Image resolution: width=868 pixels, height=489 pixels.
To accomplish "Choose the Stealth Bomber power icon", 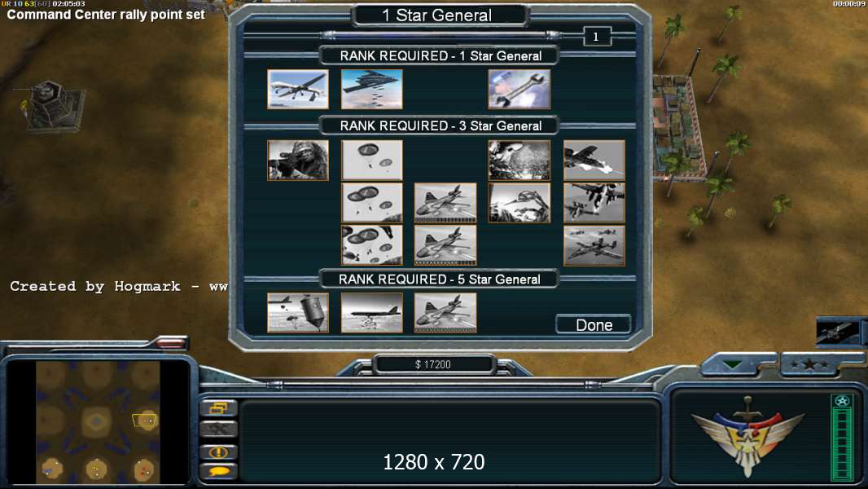I will tap(371, 89).
